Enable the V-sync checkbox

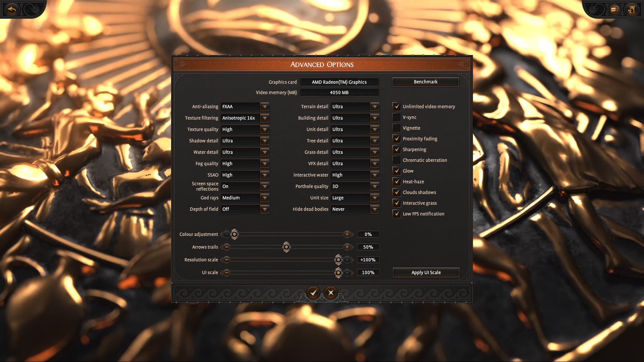tap(396, 117)
